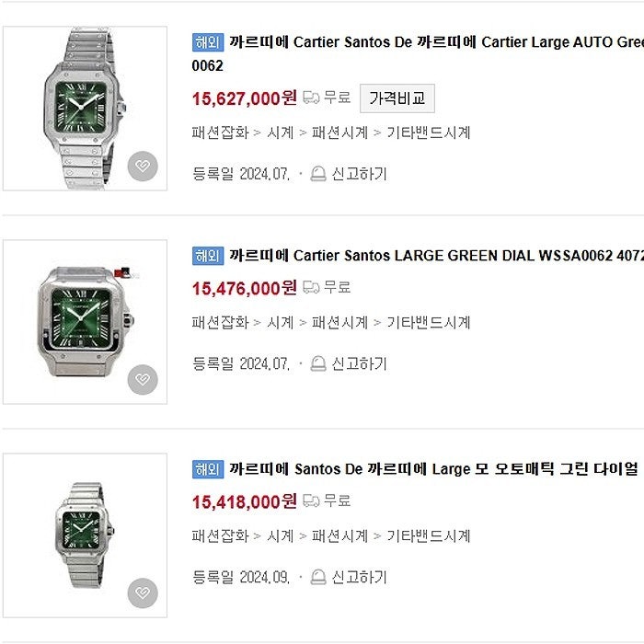Click report siren icon for third listing
The width and height of the screenshot is (644, 644).
318,577
